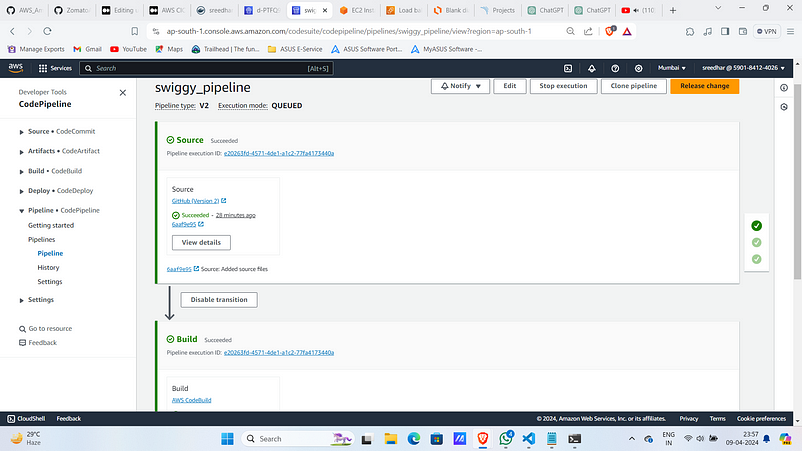Open Visual Studio Code from taskbar
802x451 pixels.
coord(529,439)
